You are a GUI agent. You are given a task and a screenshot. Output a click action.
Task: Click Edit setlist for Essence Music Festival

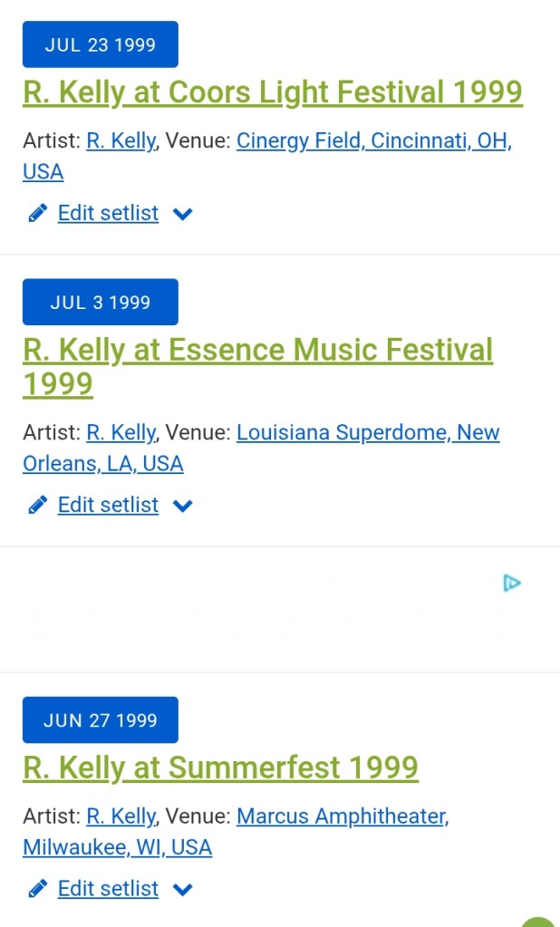(108, 506)
